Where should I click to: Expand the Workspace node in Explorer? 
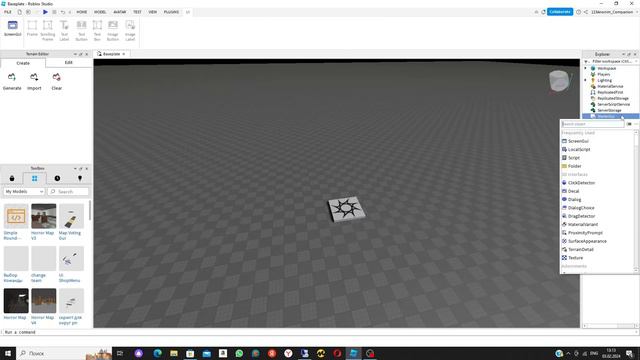[585, 68]
